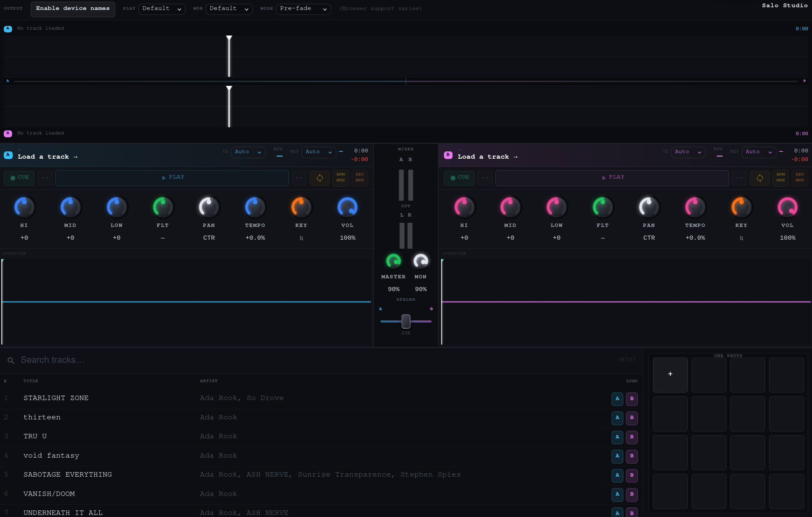Toggle the loop icon on deck B
This screenshot has width=812, height=517.
pos(760,178)
